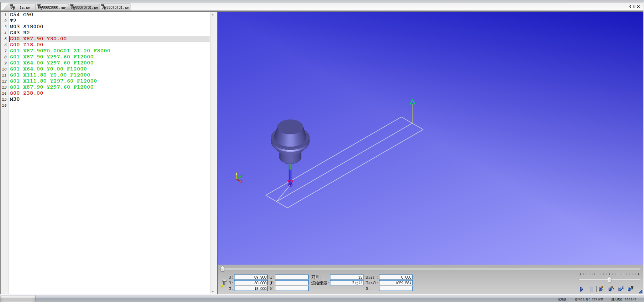Viewport: 644px width, 302px height.
Task: Expand panel using blue corner triangle
Action: (x=640, y=292)
